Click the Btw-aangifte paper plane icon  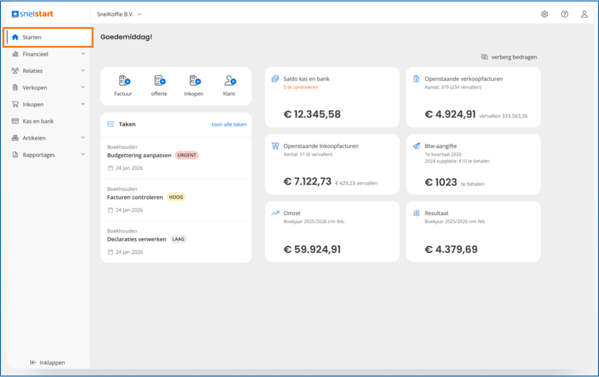416,146
